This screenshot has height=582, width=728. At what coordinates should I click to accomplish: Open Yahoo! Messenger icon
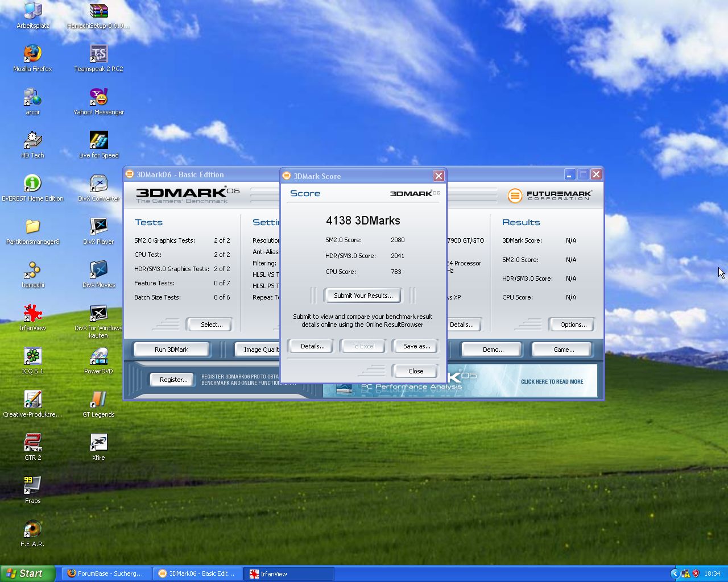pos(98,102)
